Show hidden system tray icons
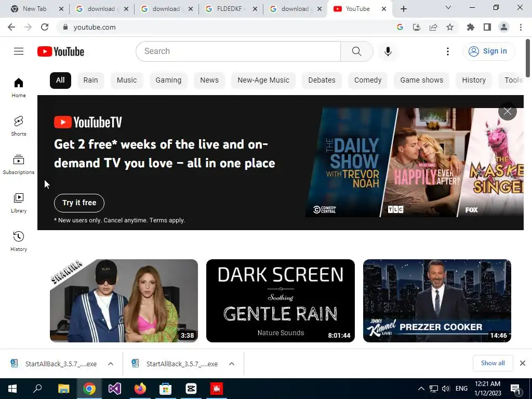Image resolution: width=532 pixels, height=399 pixels. click(421, 389)
